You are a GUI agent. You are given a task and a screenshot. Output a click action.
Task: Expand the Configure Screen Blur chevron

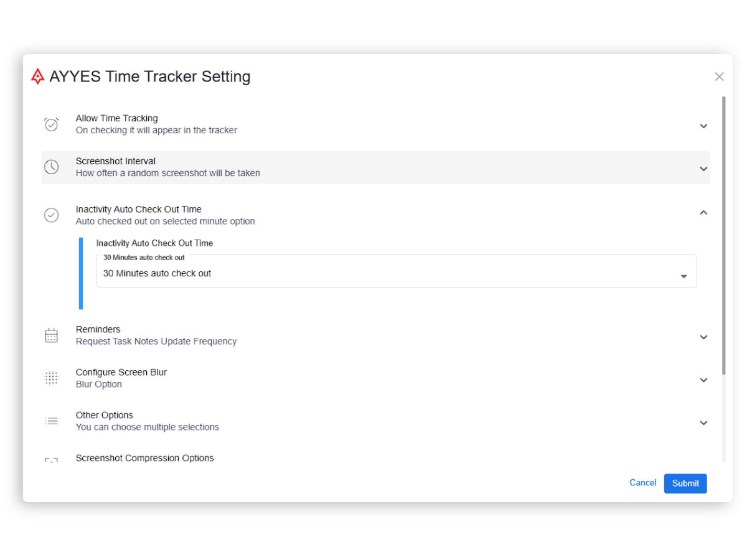(703, 380)
